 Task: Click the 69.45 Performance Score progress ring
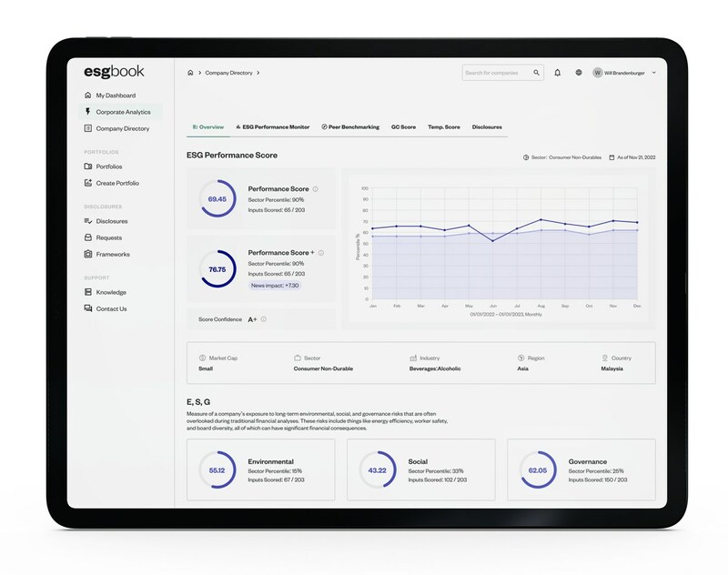pyautogui.click(x=217, y=198)
